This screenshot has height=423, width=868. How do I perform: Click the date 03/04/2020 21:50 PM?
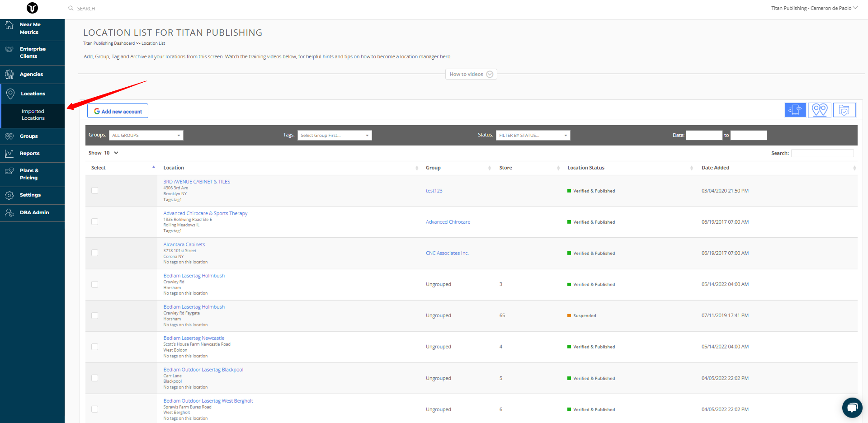(725, 191)
